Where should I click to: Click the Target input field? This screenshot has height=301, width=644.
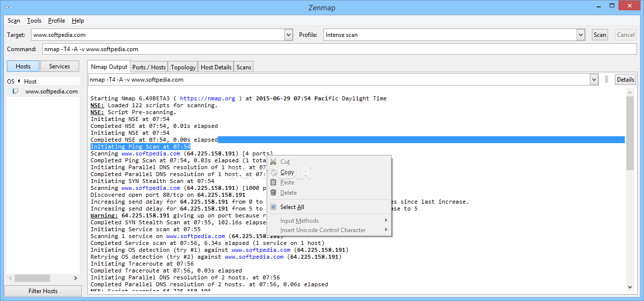(x=158, y=35)
